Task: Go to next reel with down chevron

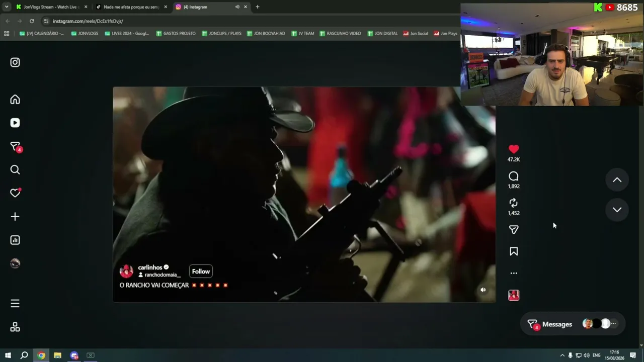Action: point(617,210)
